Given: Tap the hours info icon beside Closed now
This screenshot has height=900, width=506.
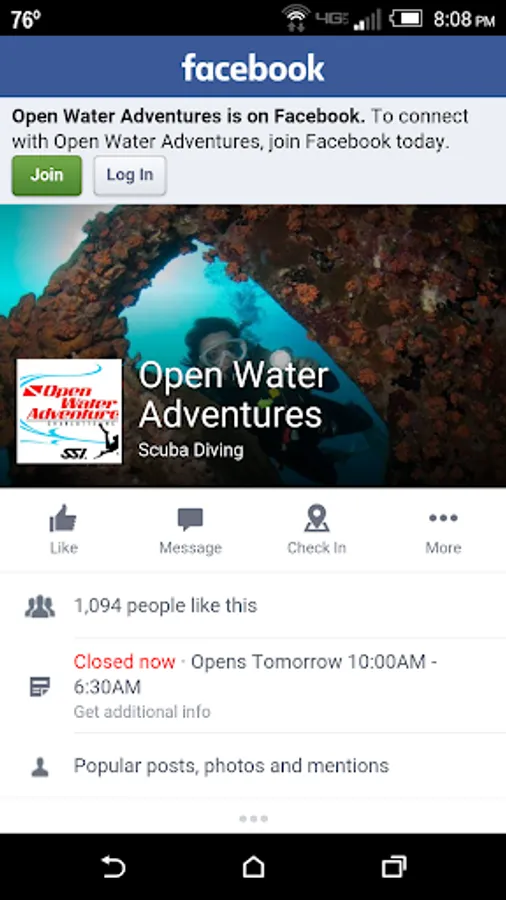Looking at the screenshot, I should [x=40, y=686].
